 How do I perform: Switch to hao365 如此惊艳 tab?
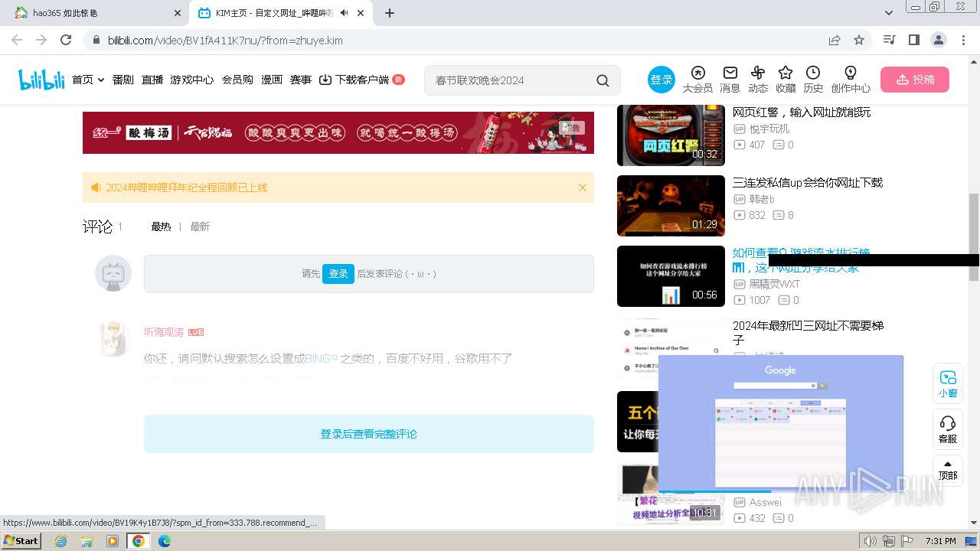point(96,13)
